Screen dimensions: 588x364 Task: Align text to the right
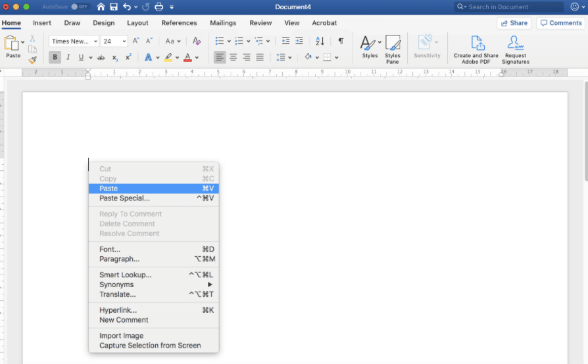point(247,57)
